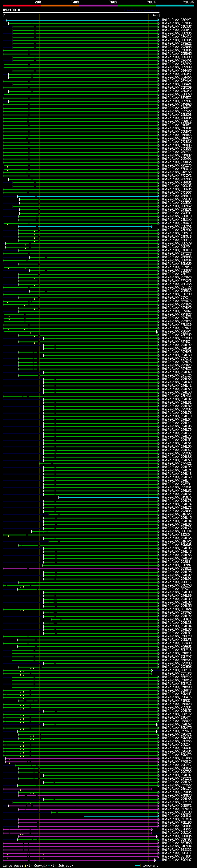Click the orange ~40% identity scale segment

click(60, 6)
